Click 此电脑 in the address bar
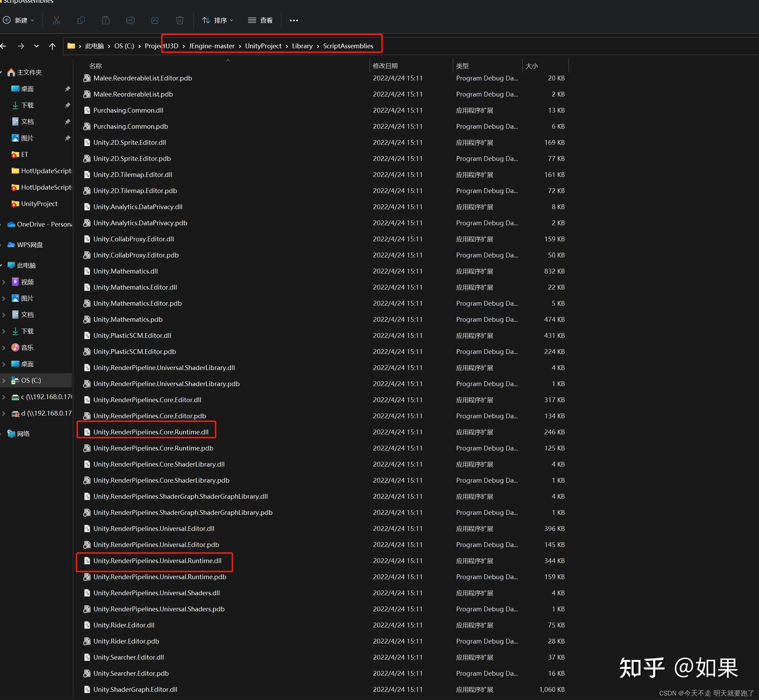Image resolution: width=759 pixels, height=700 pixels. tap(94, 46)
